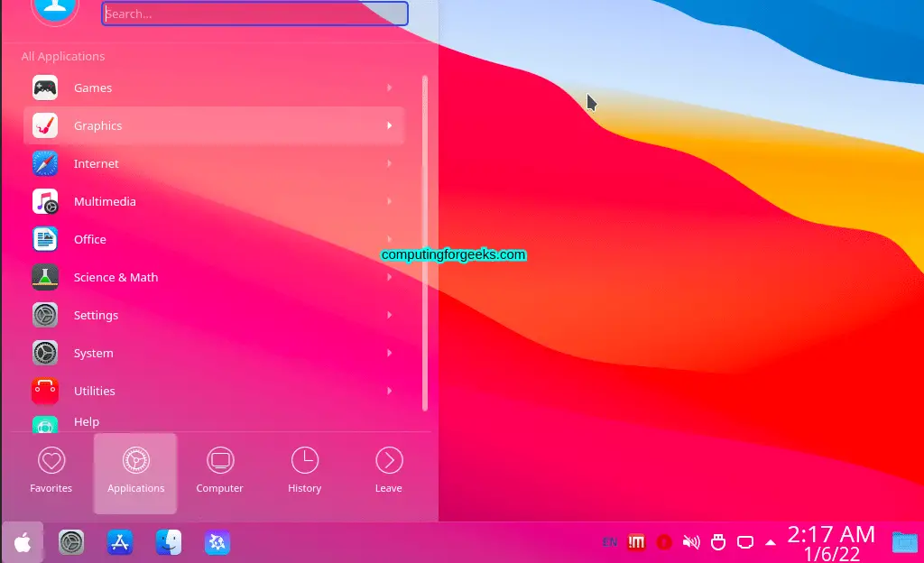Image resolution: width=924 pixels, height=563 pixels.
Task: Launch System Settings from the taskbar
Action: pyautogui.click(x=71, y=542)
